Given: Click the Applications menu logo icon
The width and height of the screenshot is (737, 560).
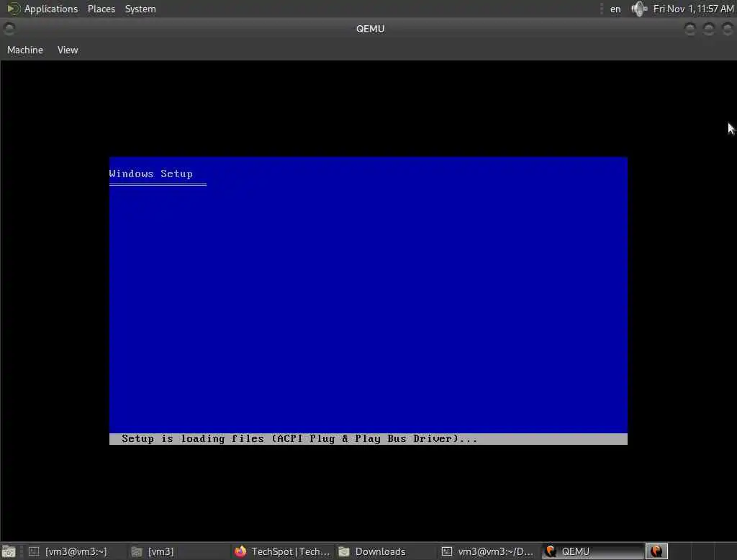Looking at the screenshot, I should 13,9.
